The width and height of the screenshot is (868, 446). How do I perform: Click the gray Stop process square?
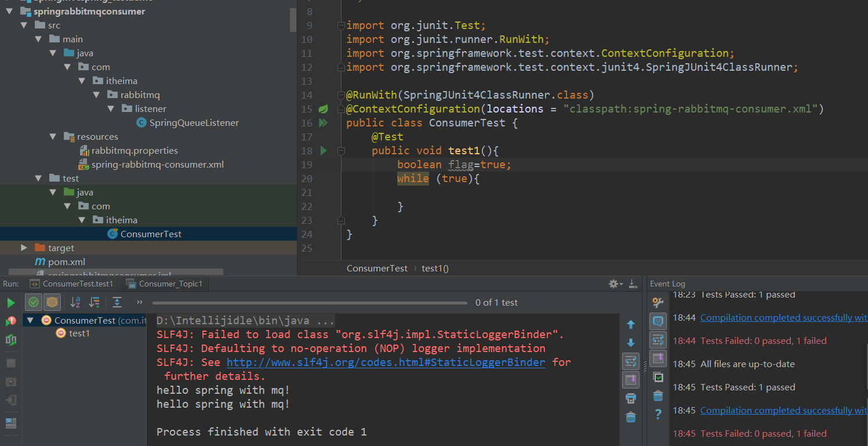(x=11, y=363)
